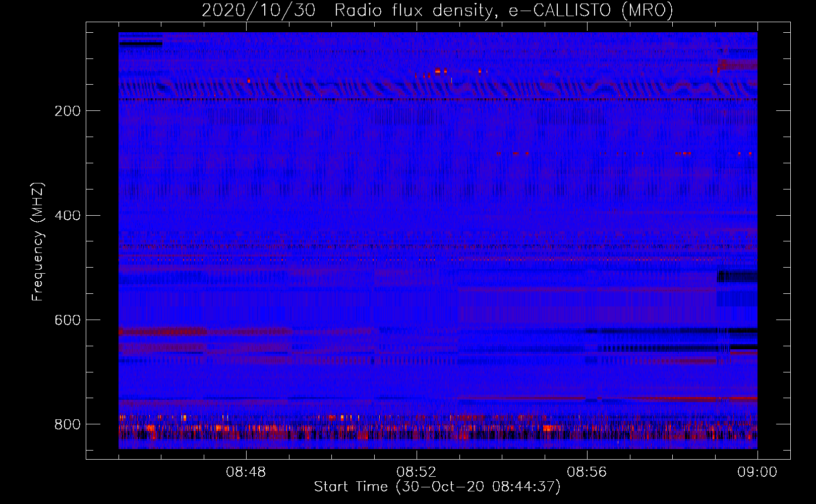816x504 pixels.
Task: Click the date '2020/10/30' in the title
Action: click(x=259, y=10)
